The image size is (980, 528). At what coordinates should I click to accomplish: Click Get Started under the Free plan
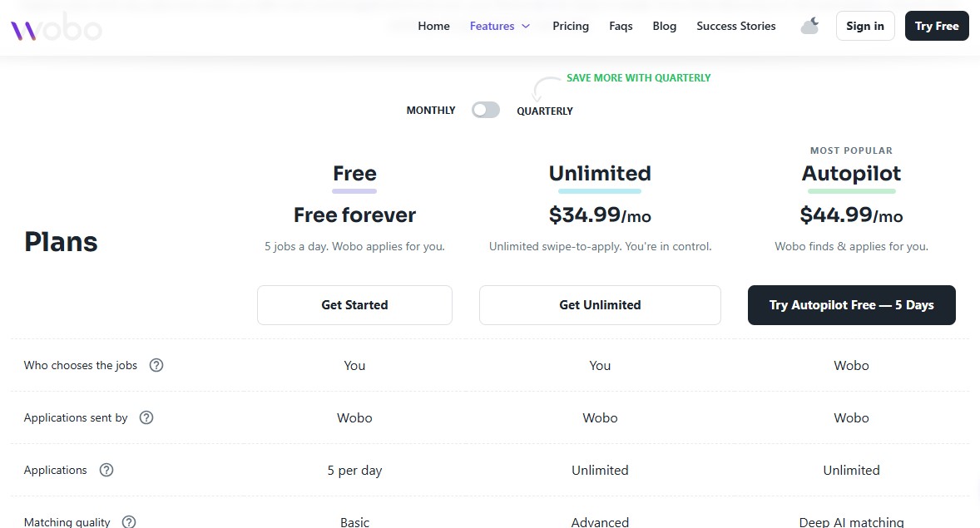pos(354,304)
